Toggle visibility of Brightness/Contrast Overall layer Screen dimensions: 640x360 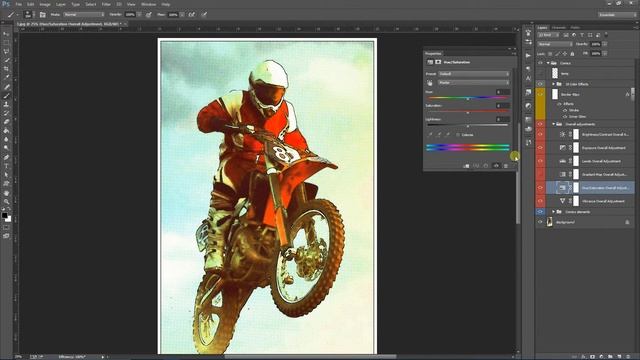pyautogui.click(x=540, y=134)
